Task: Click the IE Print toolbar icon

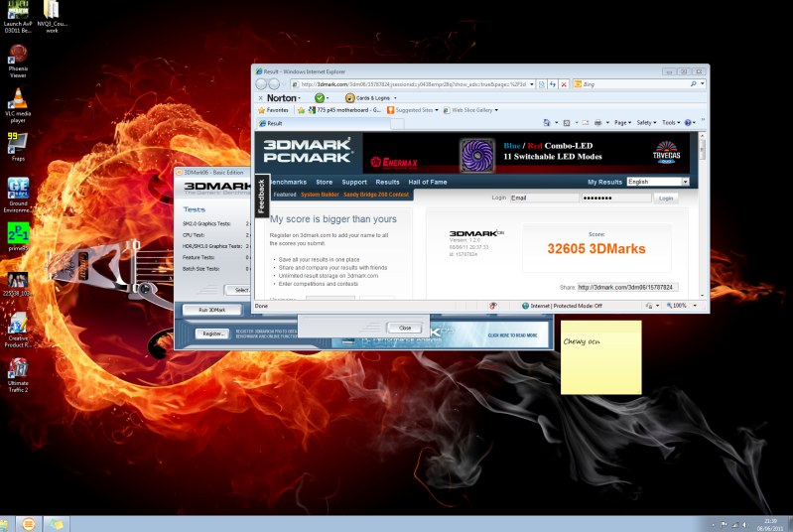Action: [x=597, y=122]
